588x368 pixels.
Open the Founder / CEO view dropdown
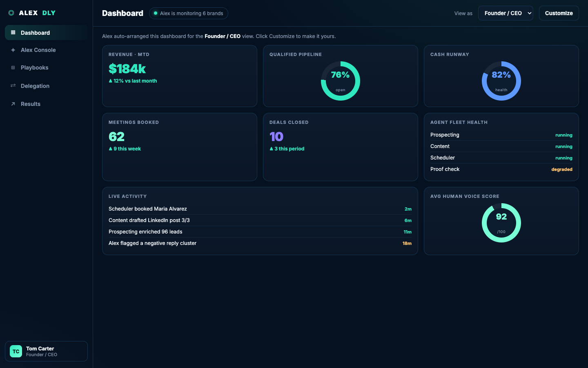point(506,13)
